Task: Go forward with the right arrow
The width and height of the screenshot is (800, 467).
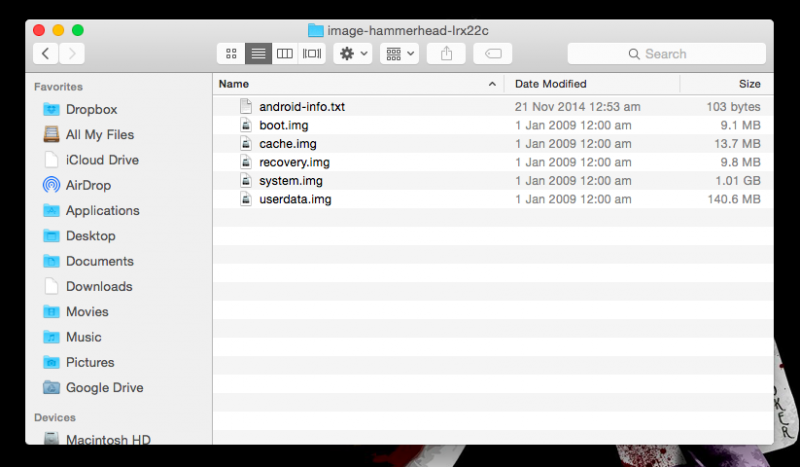Action: 72,53
